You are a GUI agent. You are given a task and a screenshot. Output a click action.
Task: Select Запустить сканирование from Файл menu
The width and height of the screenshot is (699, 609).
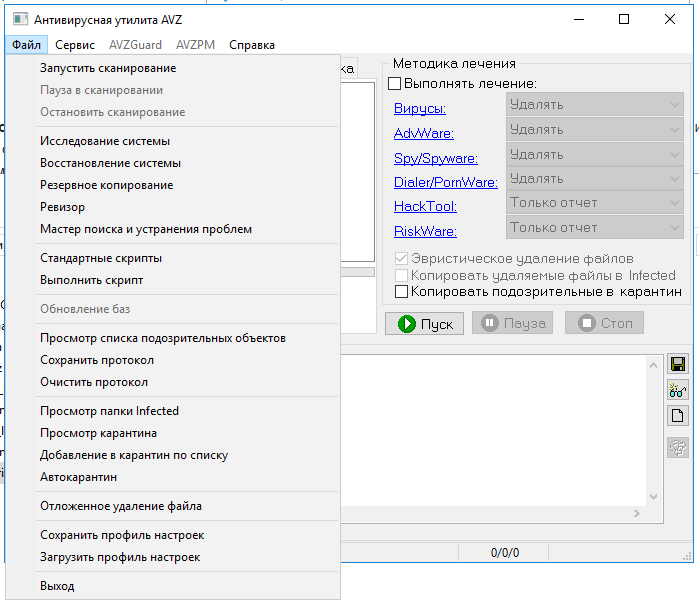click(x=108, y=68)
